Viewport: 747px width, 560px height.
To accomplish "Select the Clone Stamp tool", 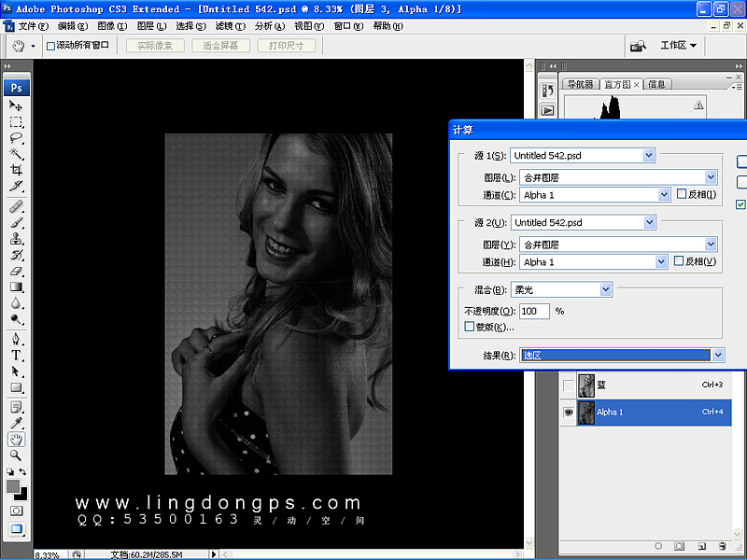I will [x=16, y=239].
